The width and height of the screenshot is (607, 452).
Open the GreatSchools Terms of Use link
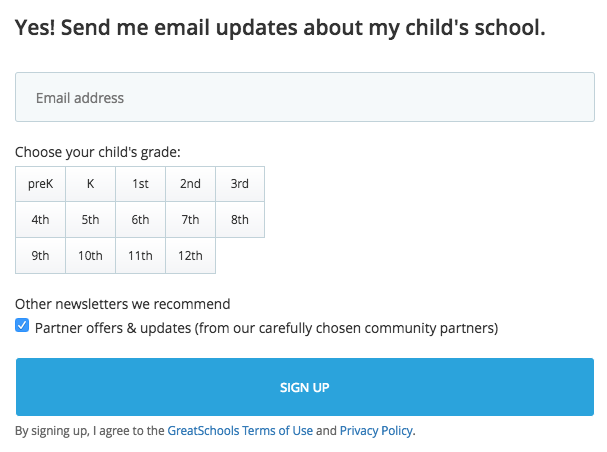240,431
